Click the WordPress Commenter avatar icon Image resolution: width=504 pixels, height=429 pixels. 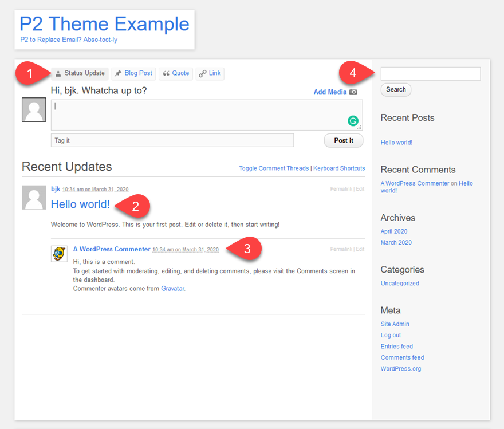(x=59, y=254)
